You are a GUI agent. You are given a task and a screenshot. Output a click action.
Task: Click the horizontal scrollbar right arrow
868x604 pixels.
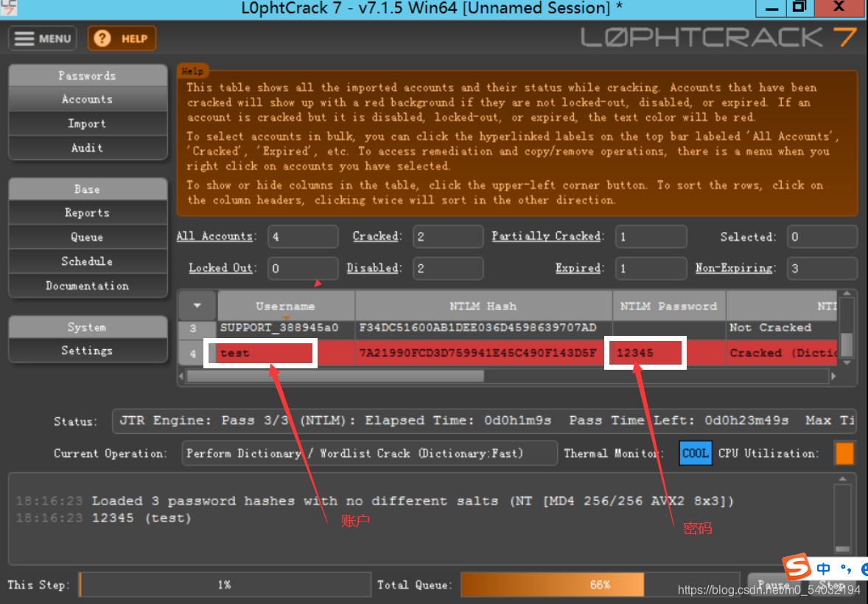point(833,376)
